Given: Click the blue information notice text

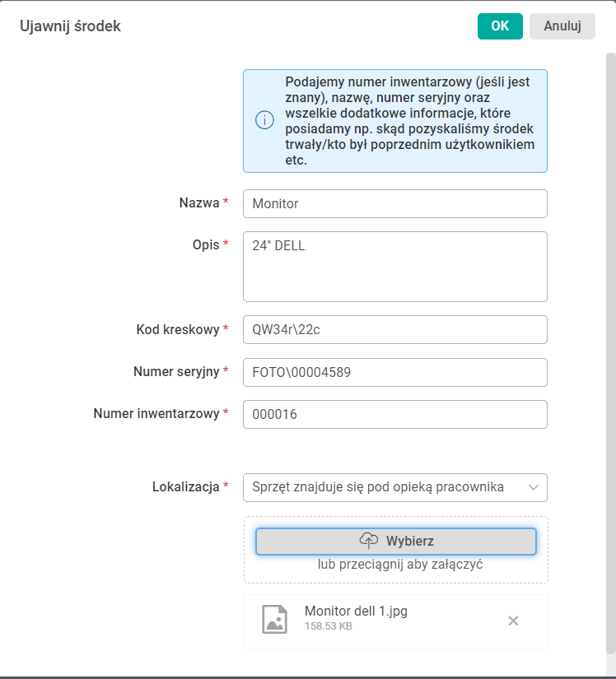Looking at the screenshot, I should [410, 121].
